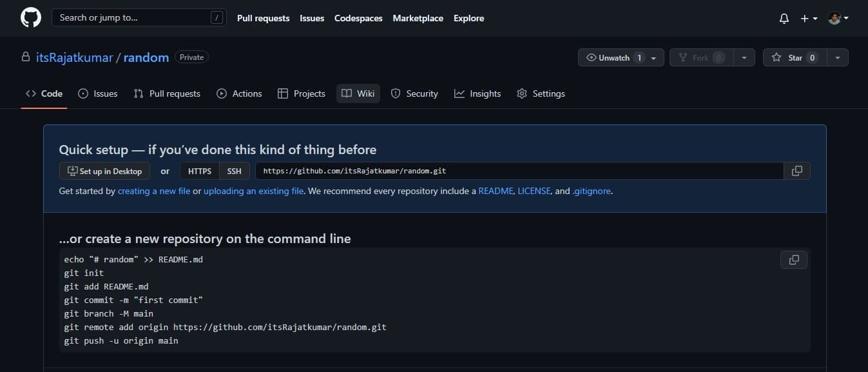Open the random repository link
Viewport: 868px width, 372px height.
[146, 57]
